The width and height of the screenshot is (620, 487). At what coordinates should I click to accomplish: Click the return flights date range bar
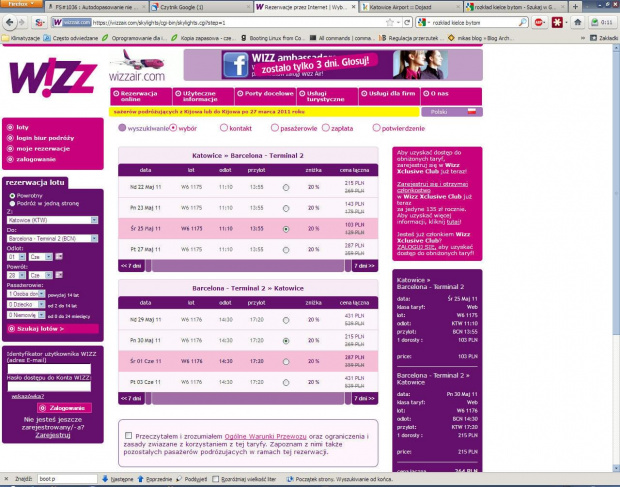point(248,398)
